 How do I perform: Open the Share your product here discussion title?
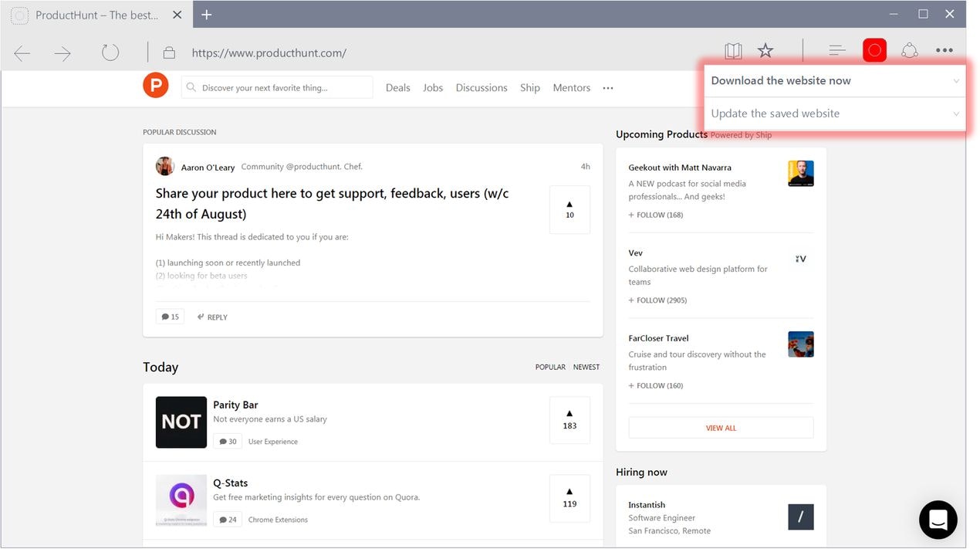(x=332, y=203)
